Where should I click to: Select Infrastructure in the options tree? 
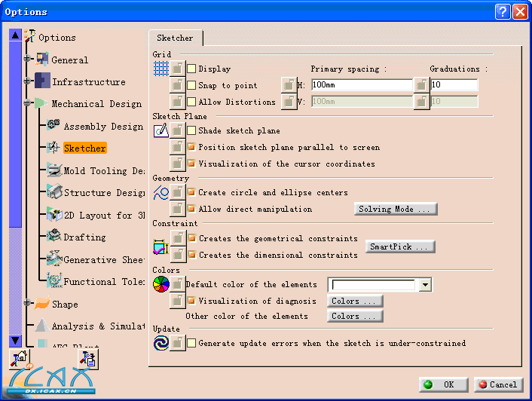coord(88,81)
